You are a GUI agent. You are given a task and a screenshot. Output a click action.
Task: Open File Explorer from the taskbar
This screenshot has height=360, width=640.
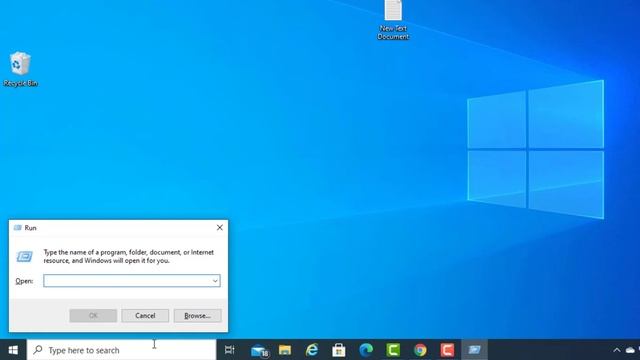[x=285, y=350]
